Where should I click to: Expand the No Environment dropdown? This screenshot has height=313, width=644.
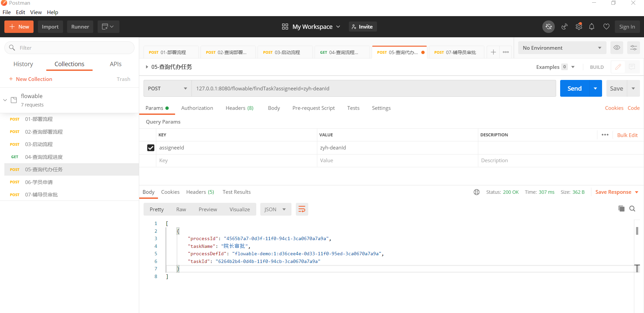point(562,48)
